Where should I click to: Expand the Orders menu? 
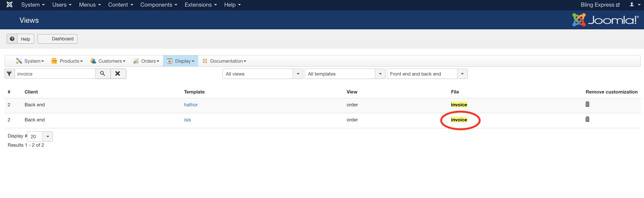coord(146,61)
